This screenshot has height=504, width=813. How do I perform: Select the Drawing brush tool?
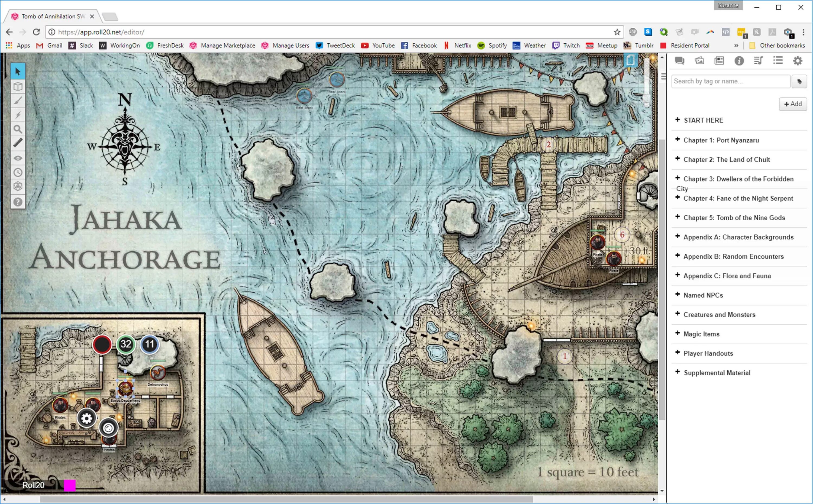pos(18,100)
